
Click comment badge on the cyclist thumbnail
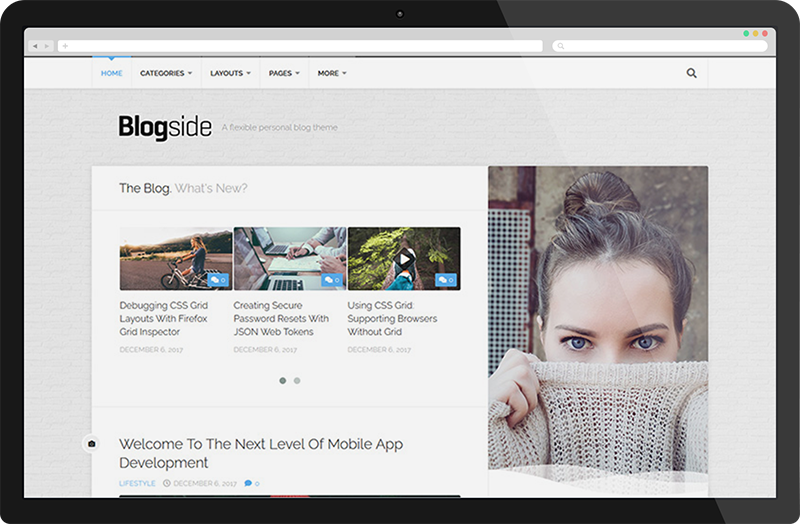click(218, 280)
